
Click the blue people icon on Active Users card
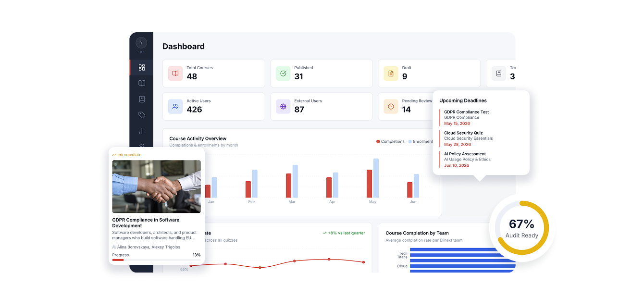pos(175,107)
